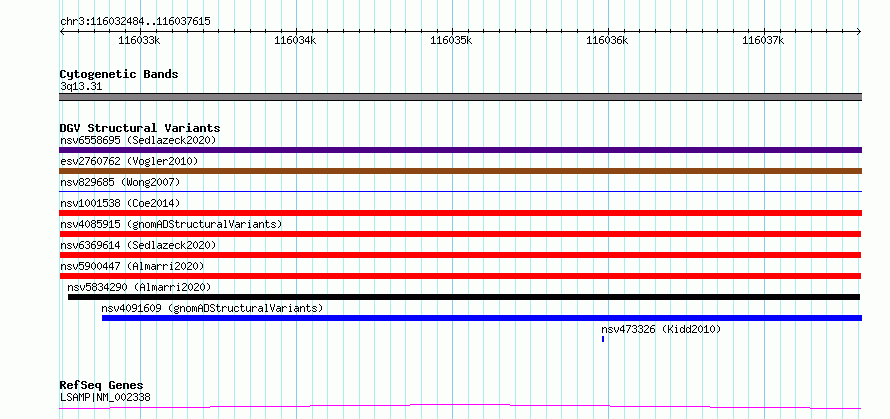Select the red nsv4085915 variant bar
Viewport: 890px width, 419px height.
click(x=460, y=234)
